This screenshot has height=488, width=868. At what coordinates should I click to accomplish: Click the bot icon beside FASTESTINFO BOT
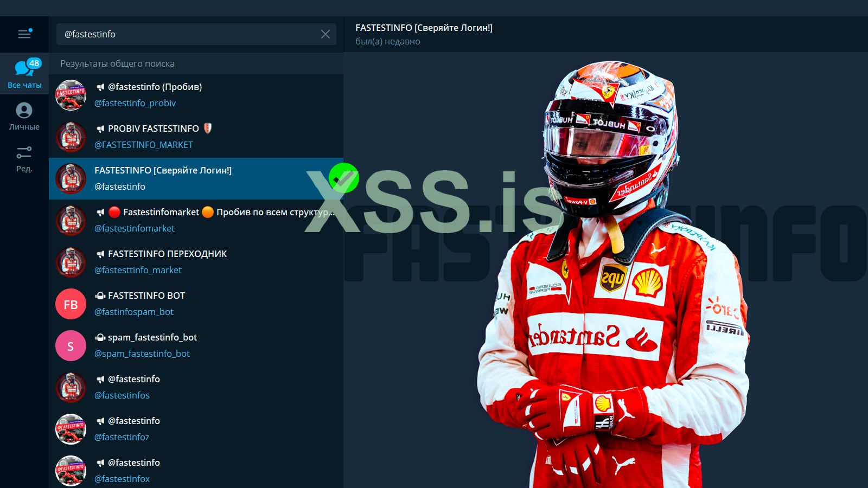click(x=100, y=296)
